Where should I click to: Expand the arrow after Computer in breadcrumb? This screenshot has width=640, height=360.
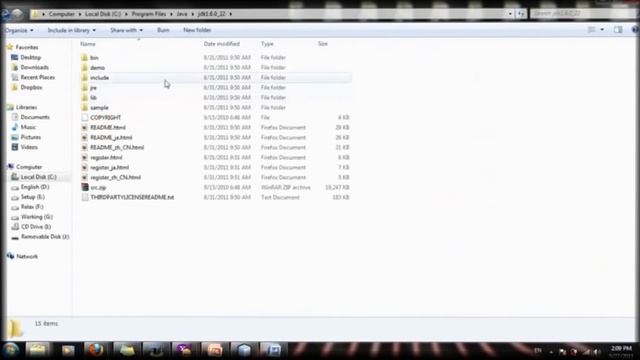coord(80,14)
